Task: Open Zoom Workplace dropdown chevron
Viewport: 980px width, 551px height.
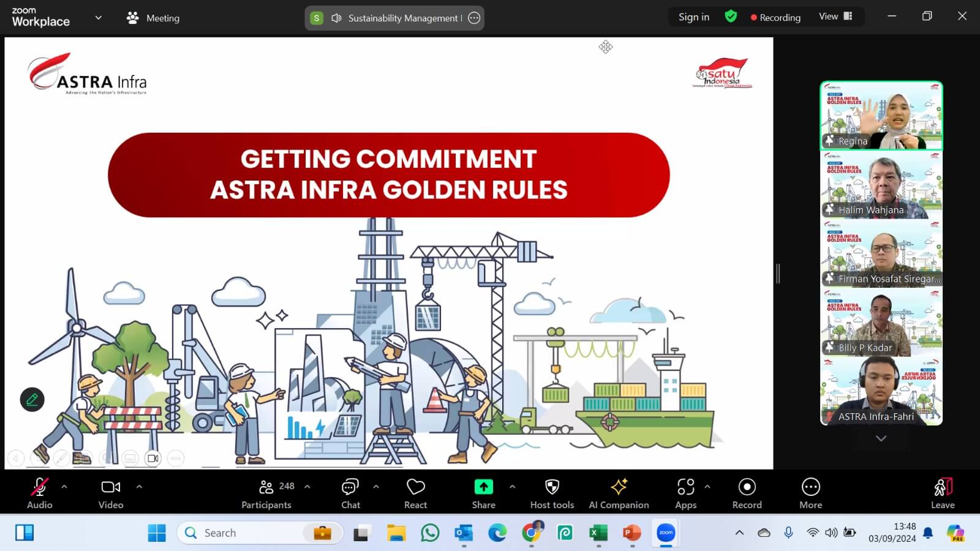Action: tap(98, 18)
